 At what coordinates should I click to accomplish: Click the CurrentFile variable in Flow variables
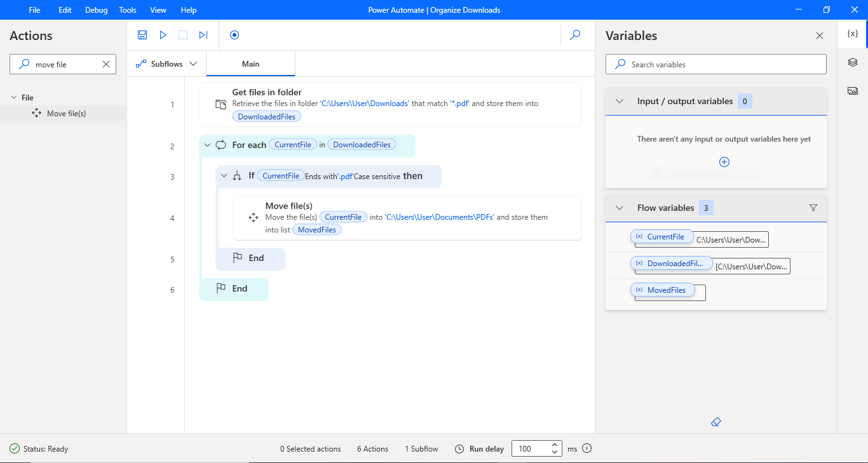pos(661,237)
